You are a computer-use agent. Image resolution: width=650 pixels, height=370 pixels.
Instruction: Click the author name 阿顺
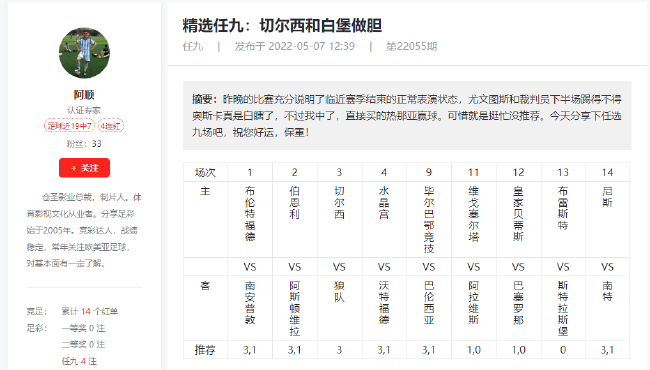[x=84, y=95]
